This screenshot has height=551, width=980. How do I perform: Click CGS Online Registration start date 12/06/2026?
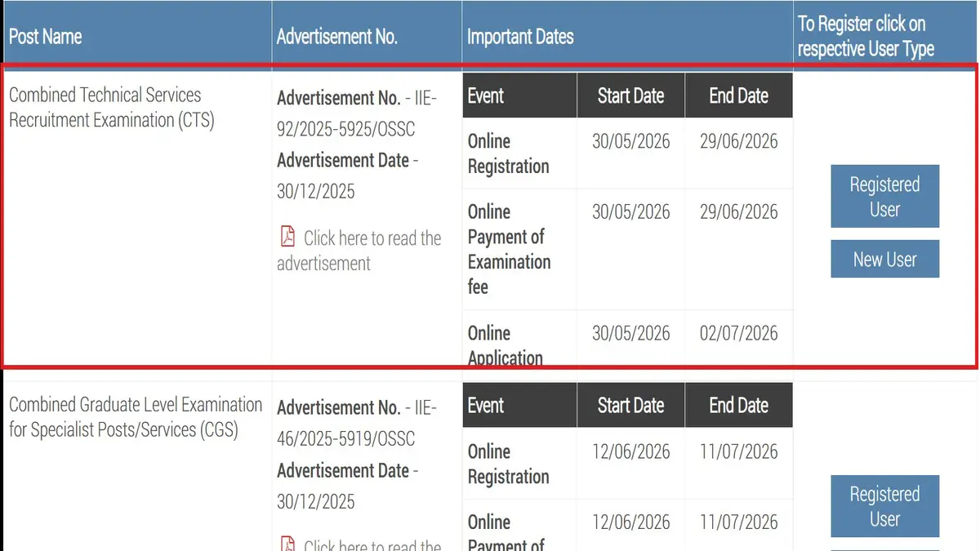pyautogui.click(x=630, y=451)
